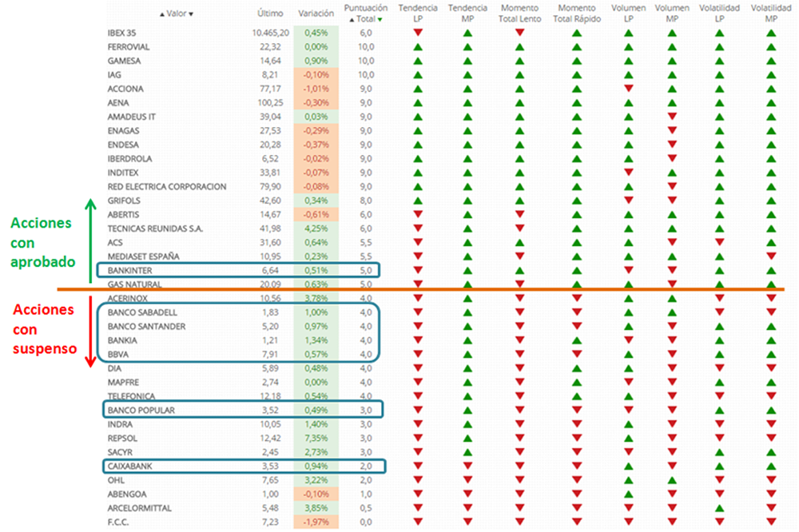Viewport: 799px width, 532px height.
Task: Click ARCELORMITTAL score value 0,5
Action: click(366, 508)
